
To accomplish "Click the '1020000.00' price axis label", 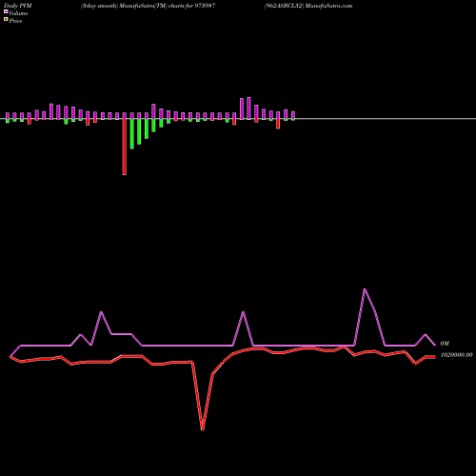I will click(456, 355).
